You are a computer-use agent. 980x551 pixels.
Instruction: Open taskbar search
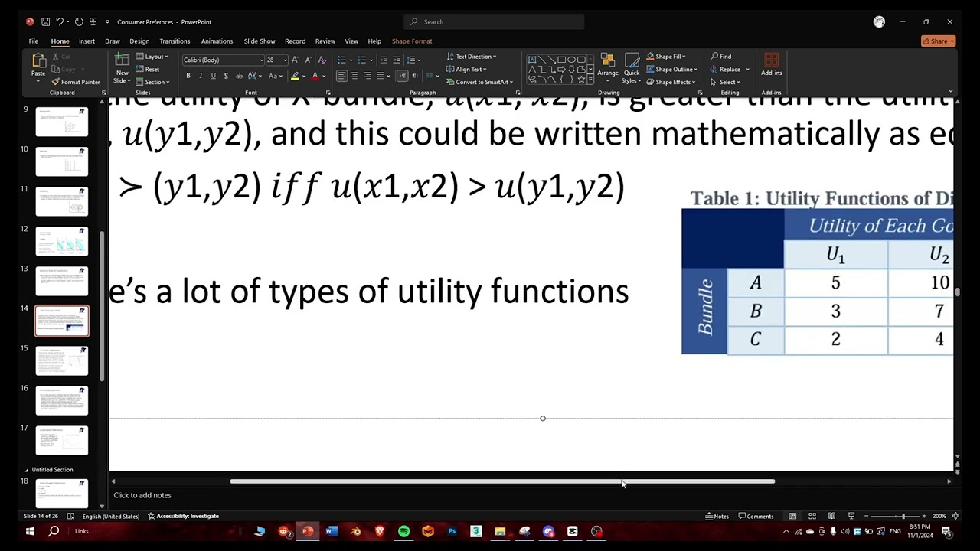click(54, 531)
